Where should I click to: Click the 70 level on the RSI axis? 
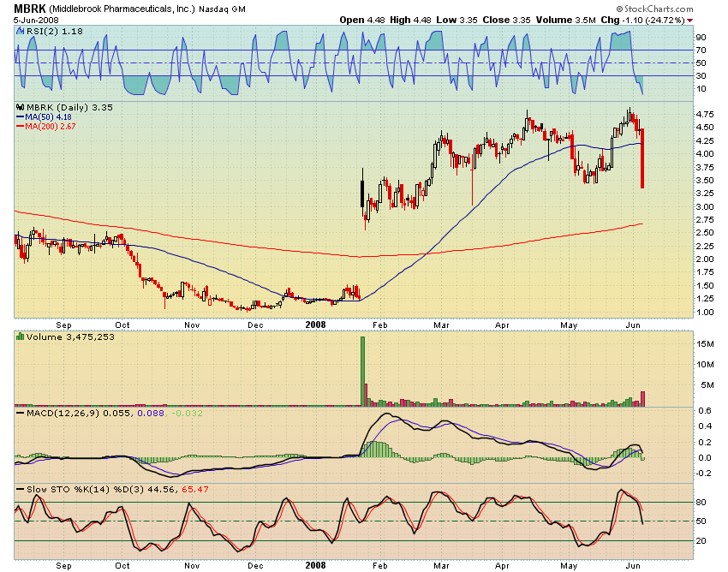click(701, 51)
